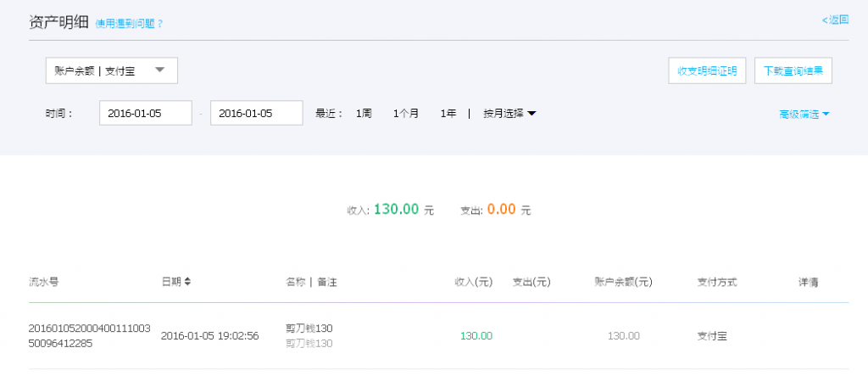The image size is (868, 376).
Task: Expand the 高级筛选 advanced filter
Action: tap(804, 114)
